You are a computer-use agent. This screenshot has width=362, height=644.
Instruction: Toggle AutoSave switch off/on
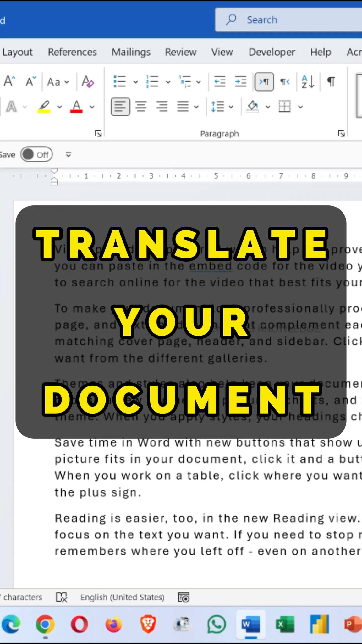pyautogui.click(x=37, y=154)
